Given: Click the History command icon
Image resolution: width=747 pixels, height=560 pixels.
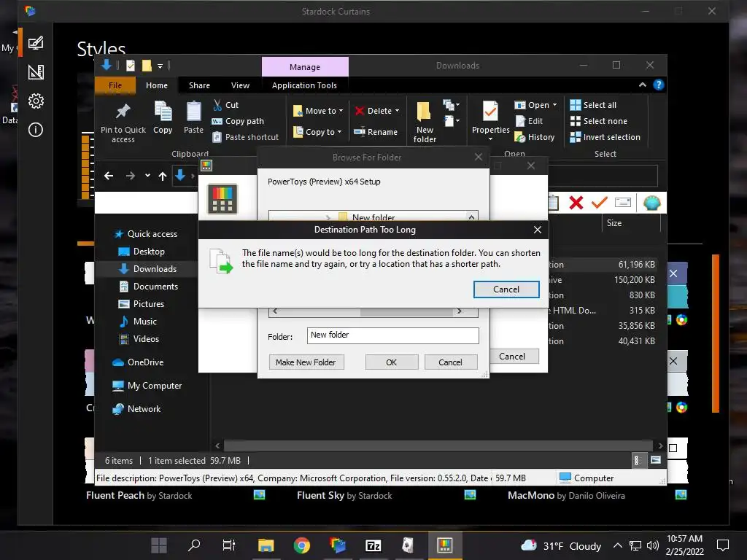Looking at the screenshot, I should (519, 137).
